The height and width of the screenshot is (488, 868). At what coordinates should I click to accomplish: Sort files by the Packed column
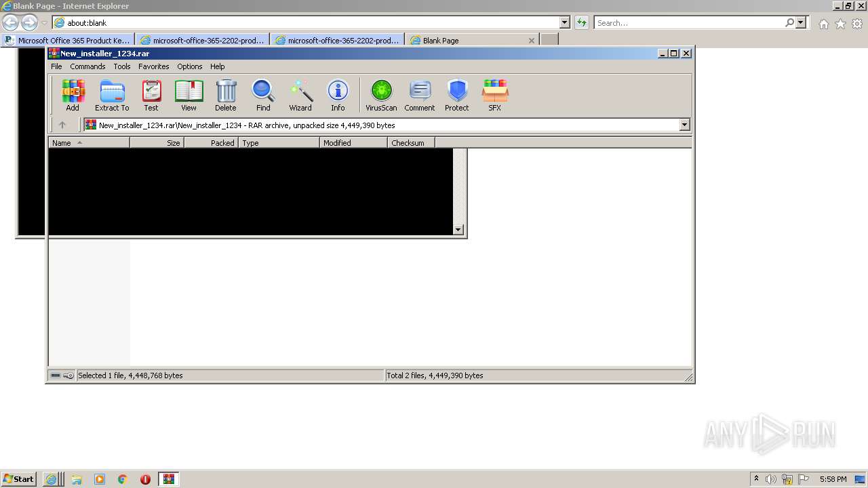click(211, 143)
